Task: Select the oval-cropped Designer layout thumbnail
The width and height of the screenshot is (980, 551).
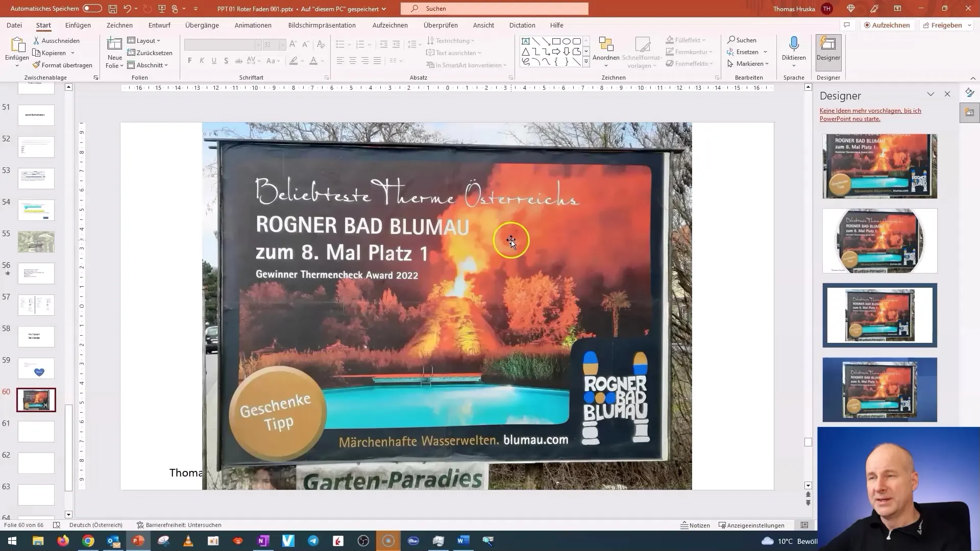Action: coord(879,241)
